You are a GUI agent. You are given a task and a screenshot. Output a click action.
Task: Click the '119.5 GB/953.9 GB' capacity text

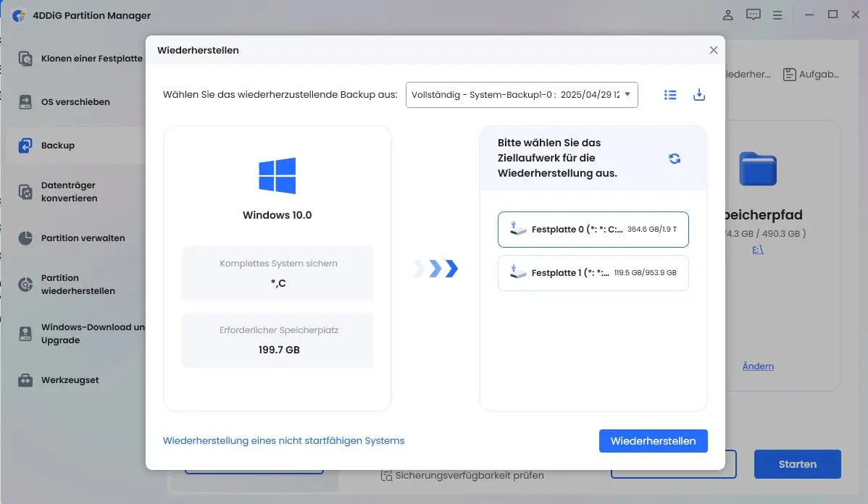(646, 273)
